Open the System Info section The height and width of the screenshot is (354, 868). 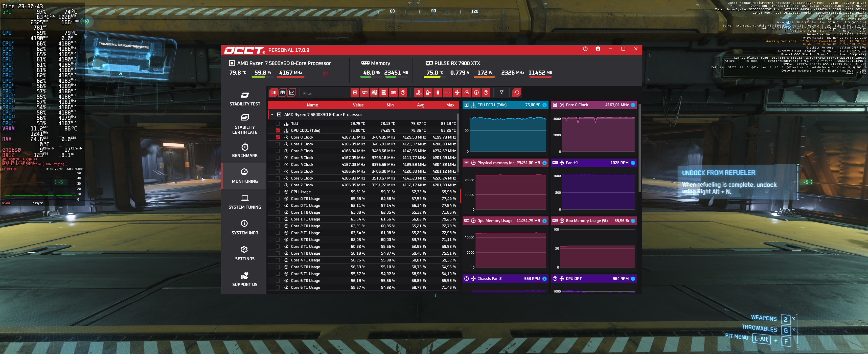[245, 228]
